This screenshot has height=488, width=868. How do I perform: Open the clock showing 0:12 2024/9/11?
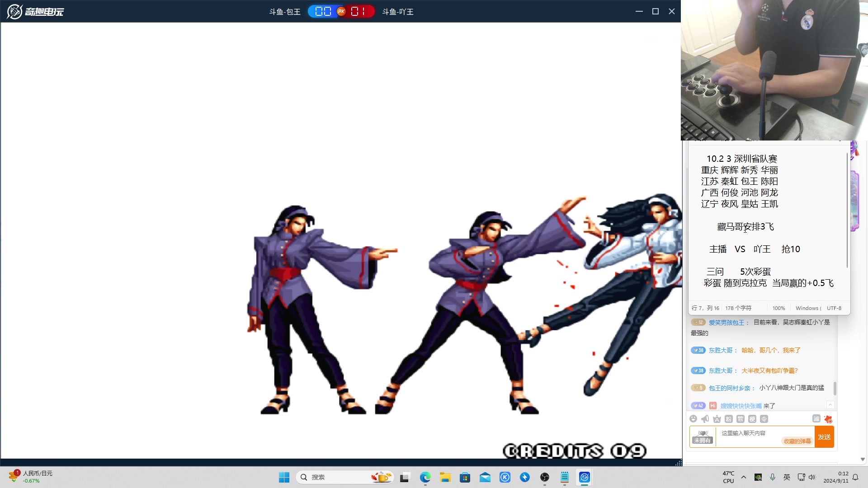(x=836, y=477)
